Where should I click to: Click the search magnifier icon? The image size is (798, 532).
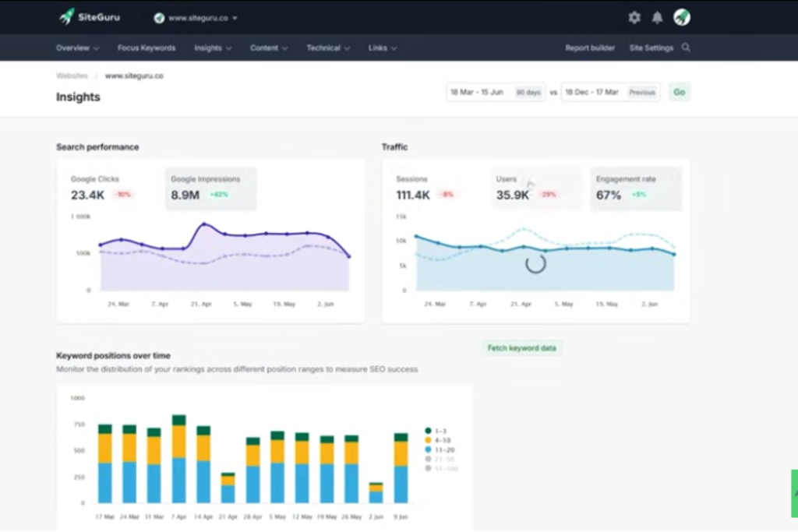click(x=686, y=48)
